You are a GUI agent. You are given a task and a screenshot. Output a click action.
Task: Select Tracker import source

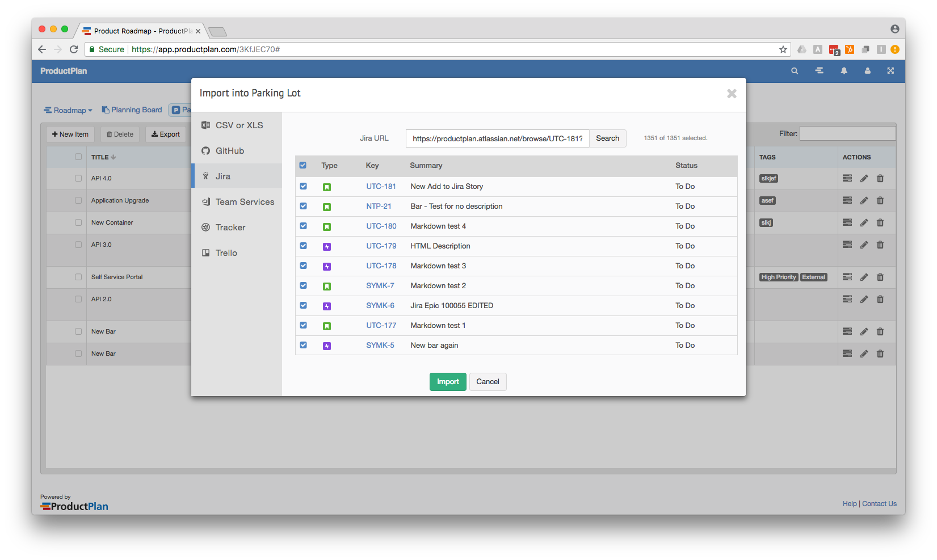(x=237, y=228)
